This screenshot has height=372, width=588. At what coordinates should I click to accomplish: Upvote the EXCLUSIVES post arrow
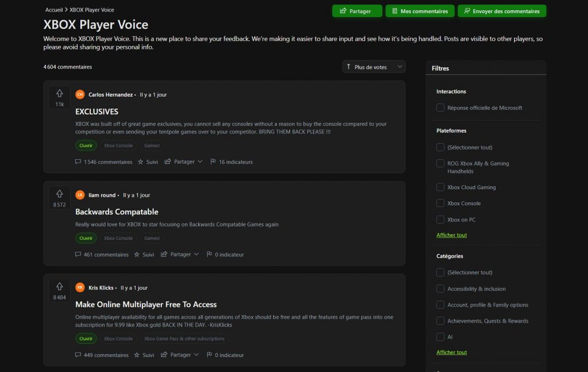pyautogui.click(x=59, y=93)
